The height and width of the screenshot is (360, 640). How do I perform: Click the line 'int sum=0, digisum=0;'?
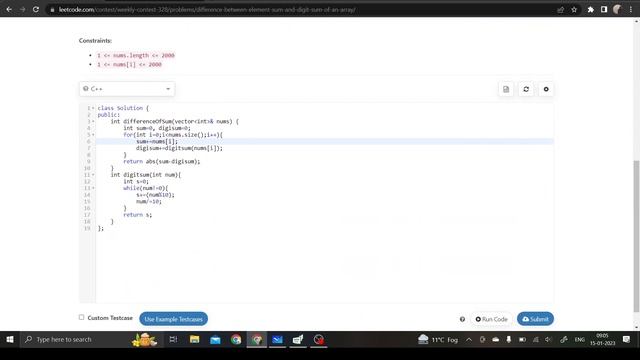pos(157,128)
